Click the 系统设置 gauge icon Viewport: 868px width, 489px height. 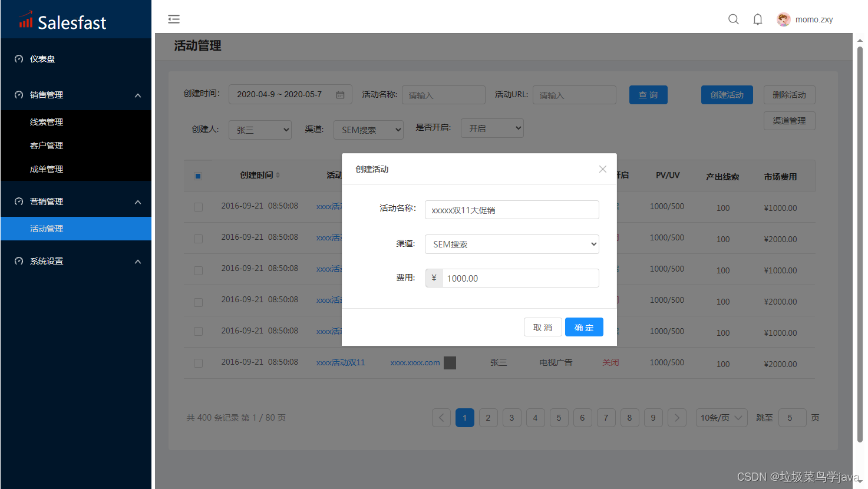tap(19, 261)
